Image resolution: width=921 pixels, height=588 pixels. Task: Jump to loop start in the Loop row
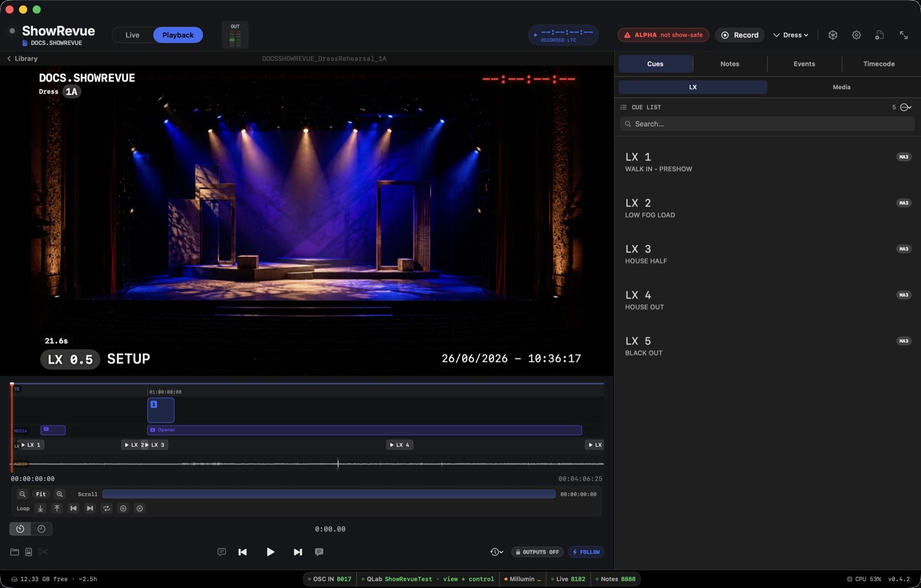(x=74, y=508)
